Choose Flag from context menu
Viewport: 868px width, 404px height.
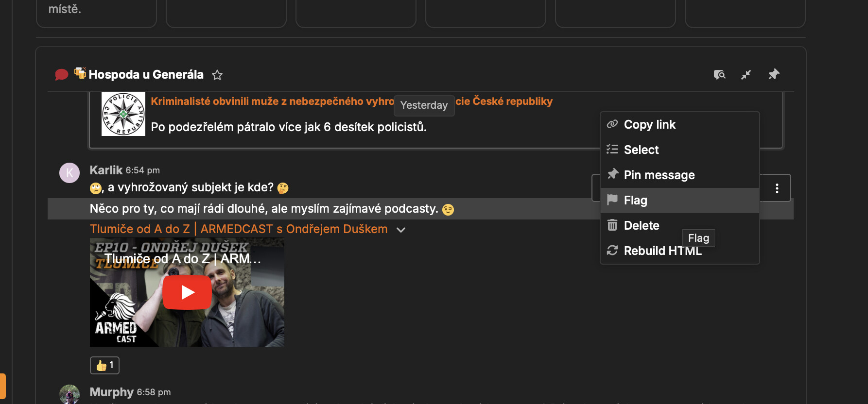(x=680, y=201)
